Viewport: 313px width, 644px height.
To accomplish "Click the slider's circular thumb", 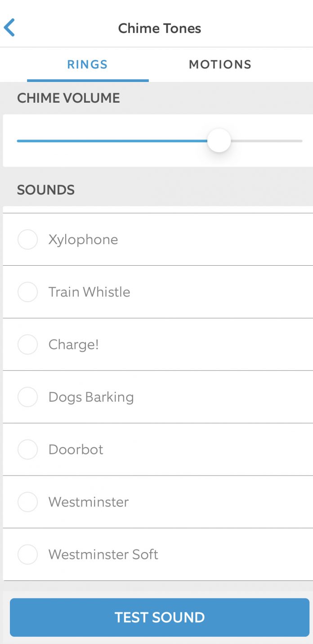I will [219, 141].
